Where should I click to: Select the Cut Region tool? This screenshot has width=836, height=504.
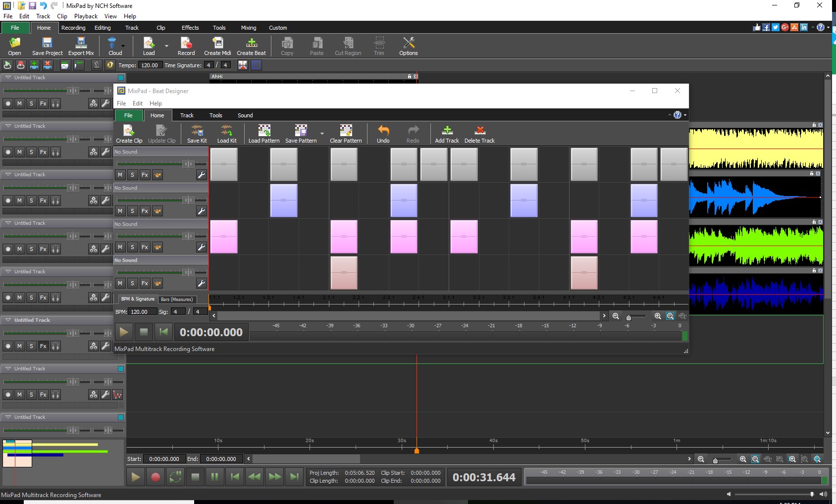click(348, 46)
